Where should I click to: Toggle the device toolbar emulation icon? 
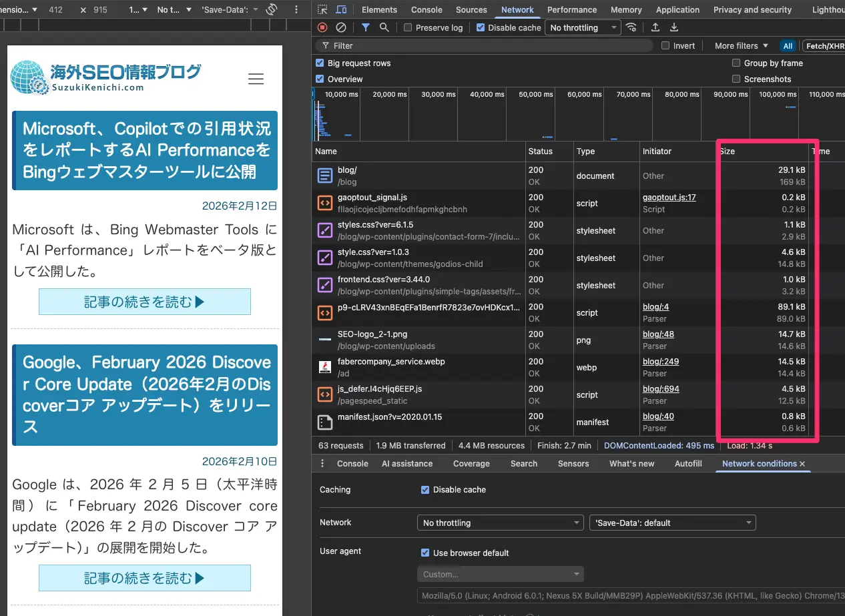click(341, 9)
